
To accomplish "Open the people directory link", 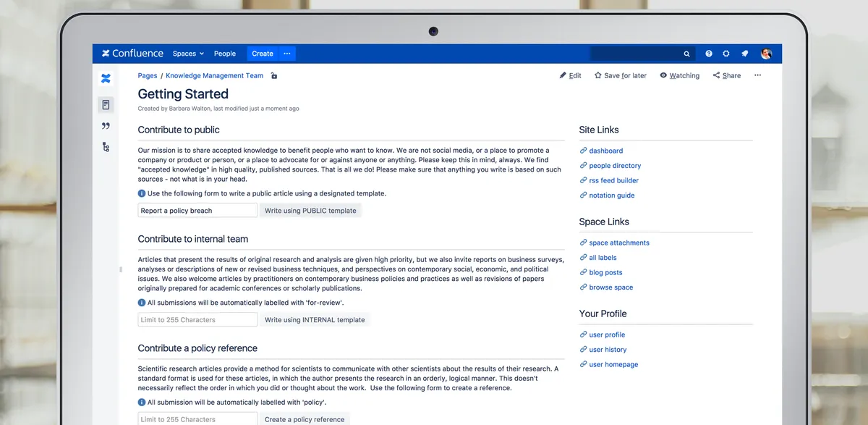I will point(615,166).
